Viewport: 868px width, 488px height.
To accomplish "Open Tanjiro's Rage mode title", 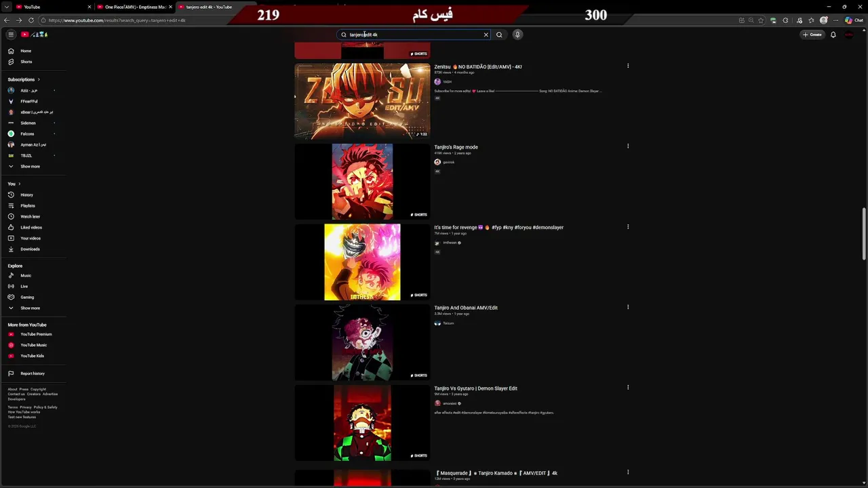I will point(456,147).
